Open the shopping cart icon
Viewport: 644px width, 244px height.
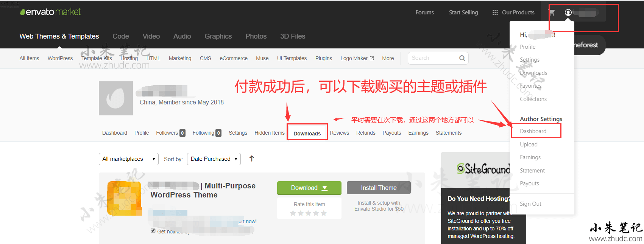552,12
